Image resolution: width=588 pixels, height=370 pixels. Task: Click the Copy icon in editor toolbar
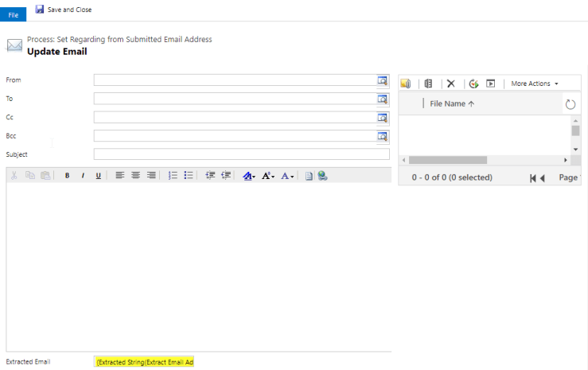[30, 175]
